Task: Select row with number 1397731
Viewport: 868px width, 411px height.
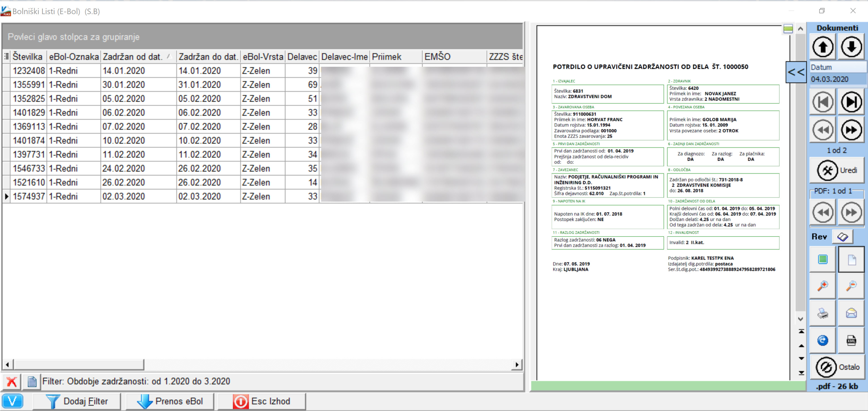Action: pos(263,154)
